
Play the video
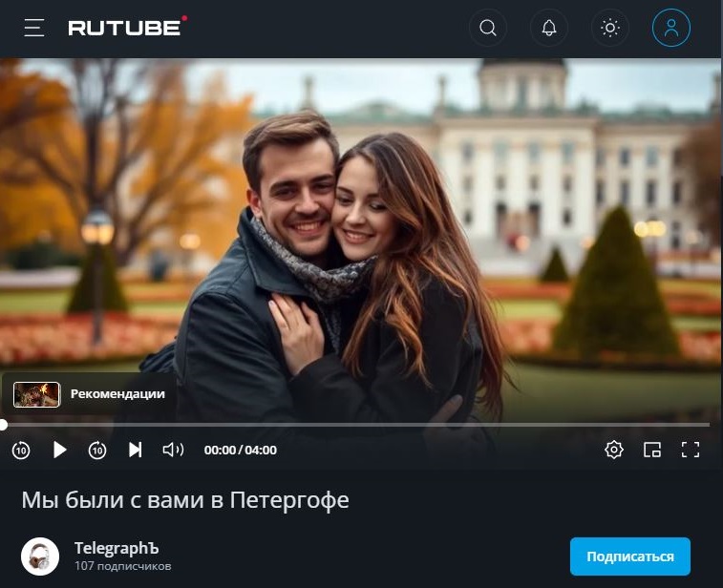tap(59, 450)
